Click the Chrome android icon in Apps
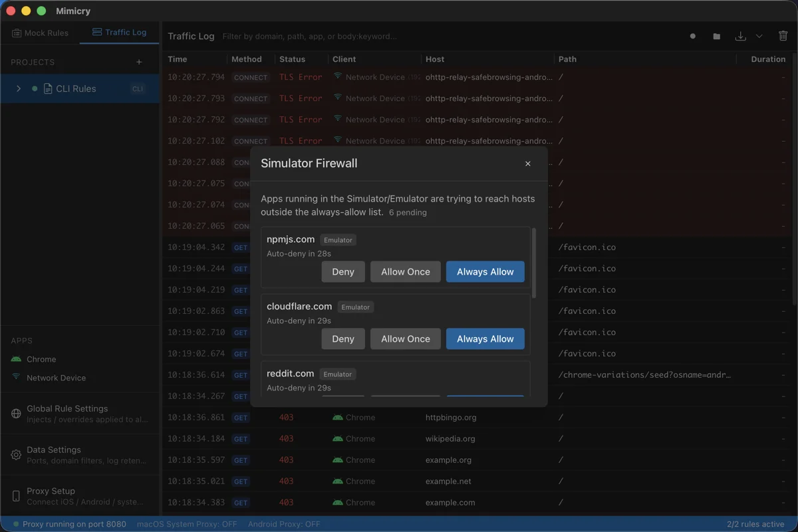The height and width of the screenshot is (532, 798). click(16, 359)
